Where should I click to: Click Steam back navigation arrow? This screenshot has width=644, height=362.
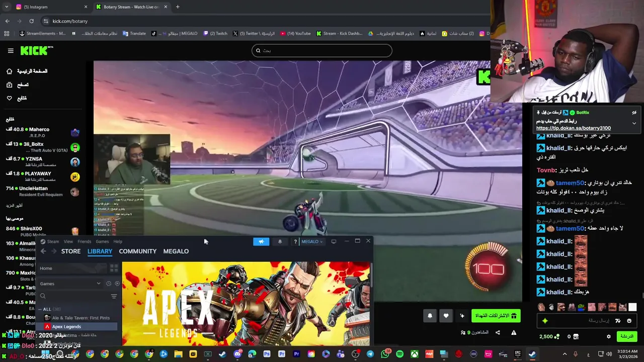[x=43, y=251]
